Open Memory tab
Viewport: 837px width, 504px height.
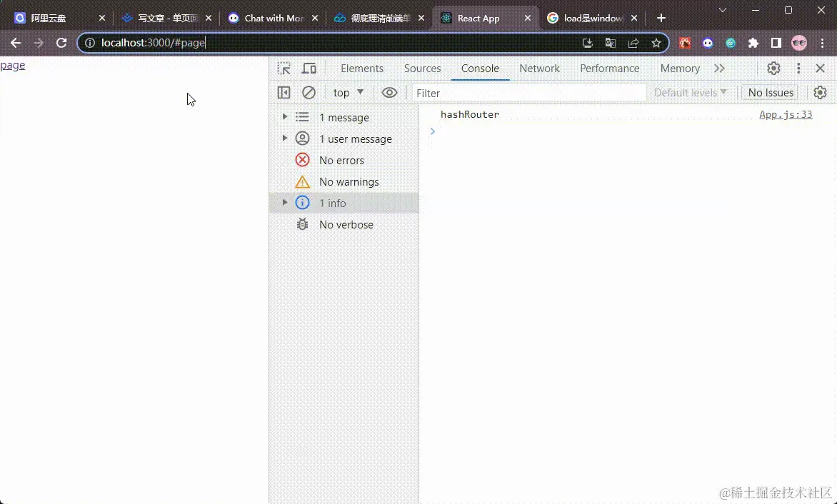coord(680,69)
